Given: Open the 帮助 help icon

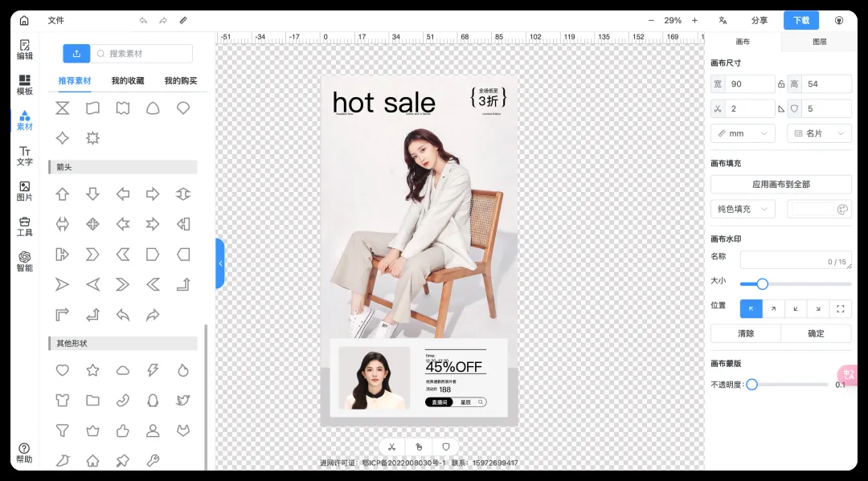Looking at the screenshot, I should coord(24,453).
